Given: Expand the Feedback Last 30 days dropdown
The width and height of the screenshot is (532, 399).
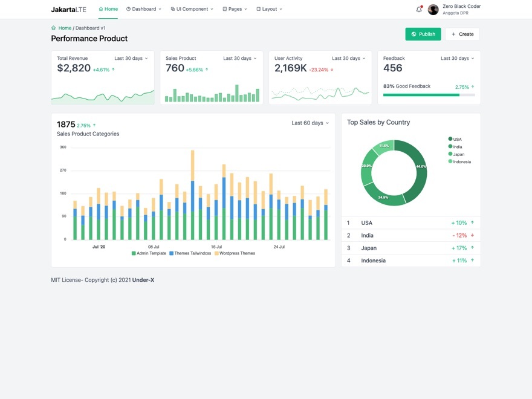Looking at the screenshot, I should tap(458, 59).
